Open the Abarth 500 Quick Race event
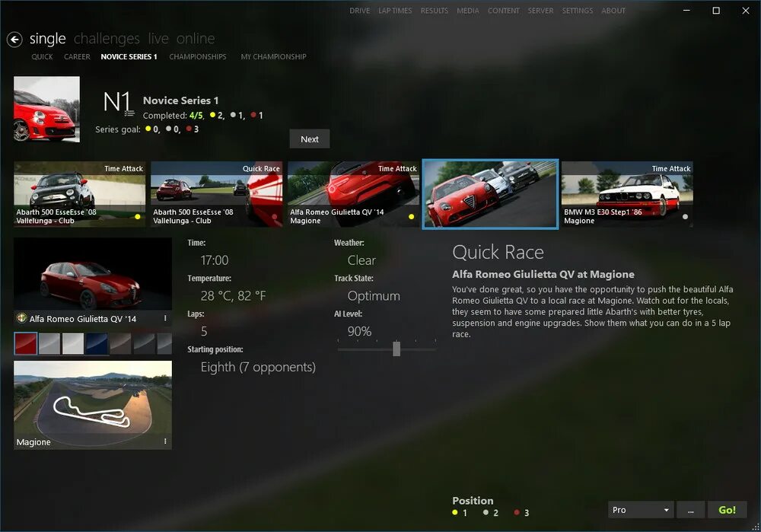Viewport: 761px width, 532px height. [x=216, y=194]
